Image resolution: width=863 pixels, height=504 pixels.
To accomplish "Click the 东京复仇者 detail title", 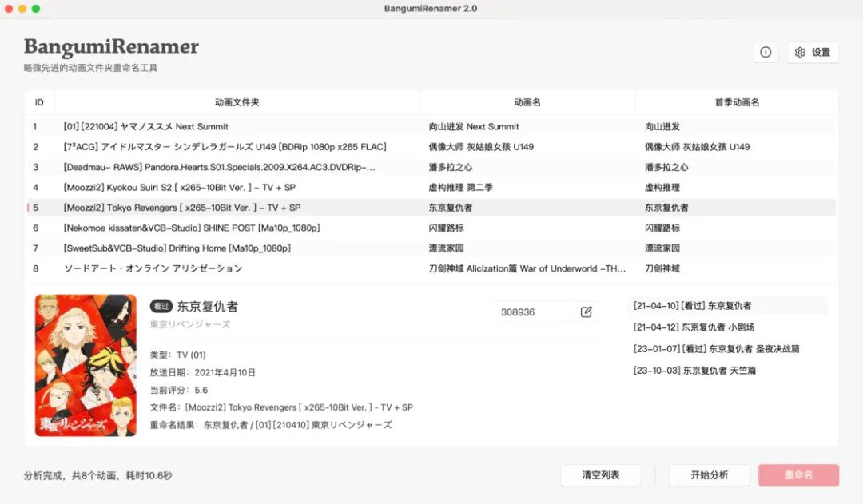I will [x=208, y=307].
